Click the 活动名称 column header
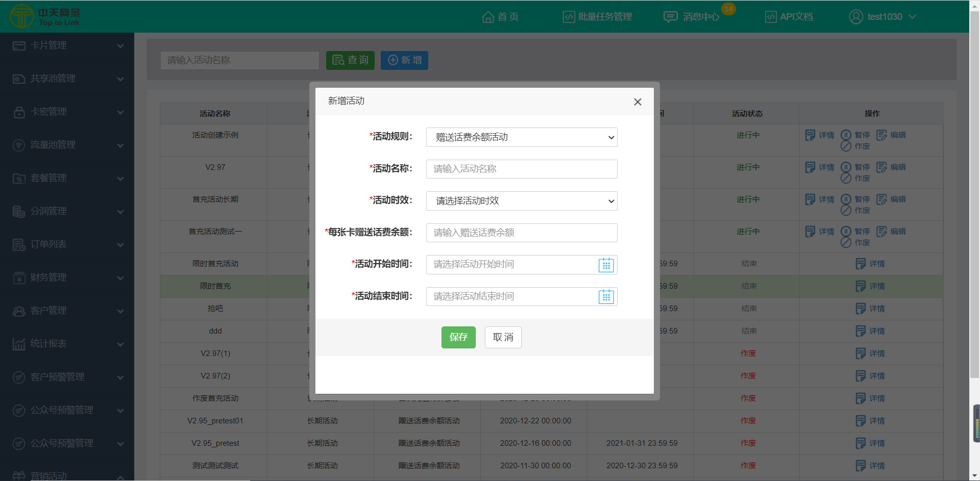This screenshot has height=481, width=980. click(215, 114)
